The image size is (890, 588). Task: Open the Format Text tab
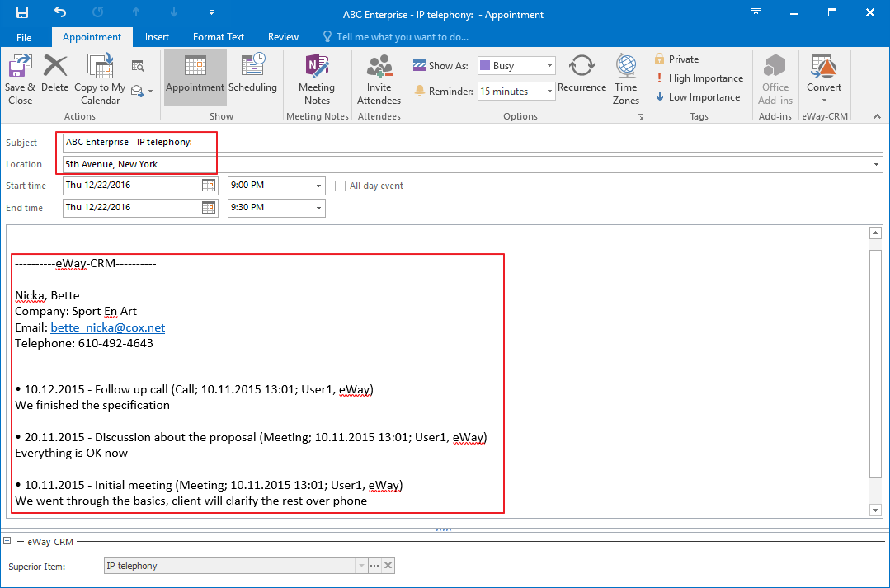pyautogui.click(x=219, y=37)
